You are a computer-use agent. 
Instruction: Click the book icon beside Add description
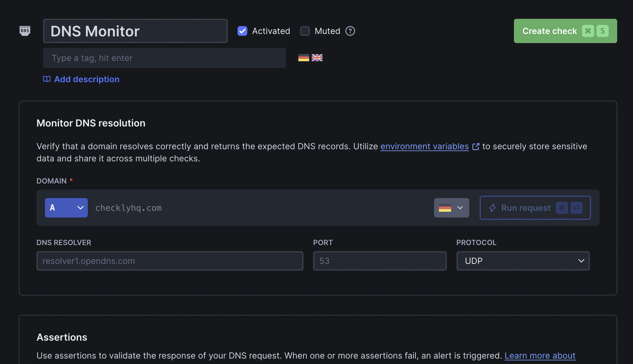point(46,79)
